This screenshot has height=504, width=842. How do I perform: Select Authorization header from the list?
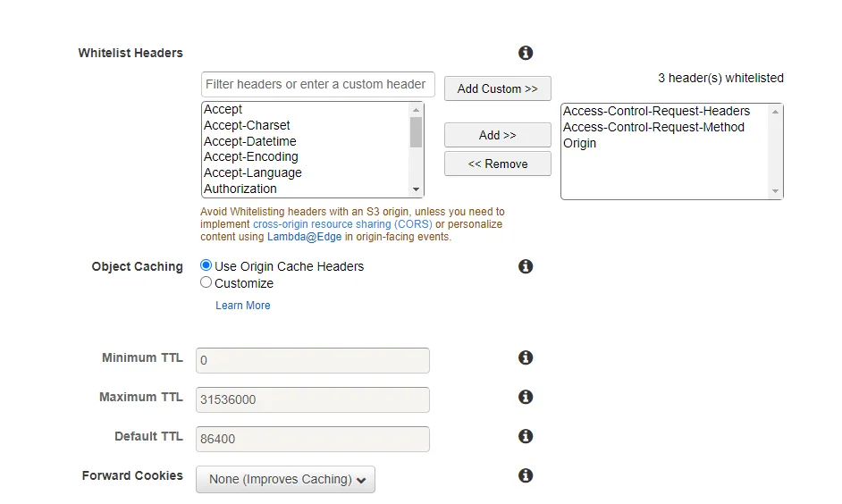[240, 189]
